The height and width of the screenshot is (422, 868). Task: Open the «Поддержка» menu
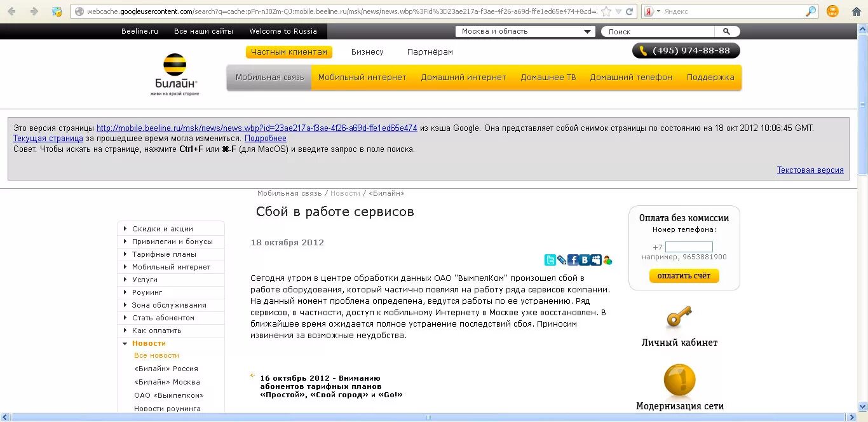click(x=710, y=78)
